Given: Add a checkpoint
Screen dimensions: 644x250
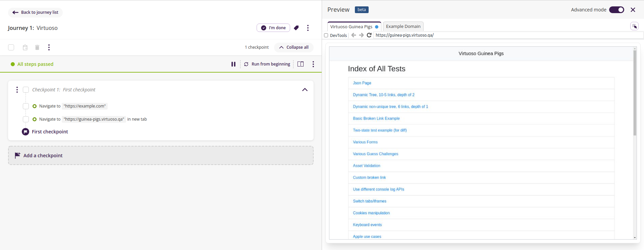Looking at the screenshot, I should click(161, 156).
